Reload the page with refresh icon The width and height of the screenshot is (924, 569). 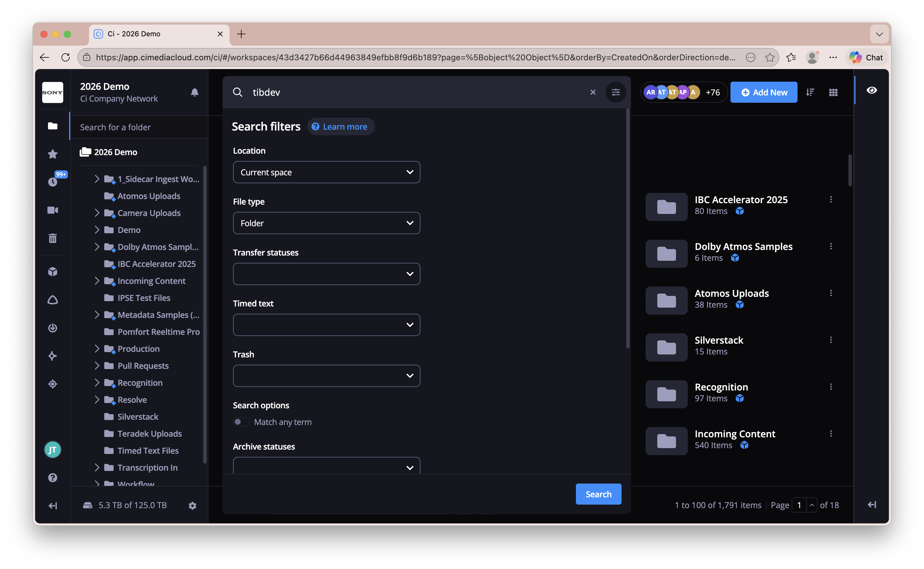click(66, 57)
